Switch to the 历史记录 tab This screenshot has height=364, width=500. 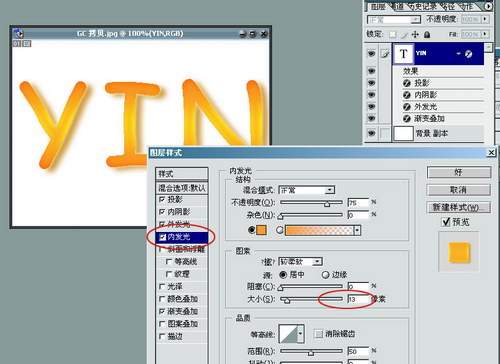click(424, 7)
